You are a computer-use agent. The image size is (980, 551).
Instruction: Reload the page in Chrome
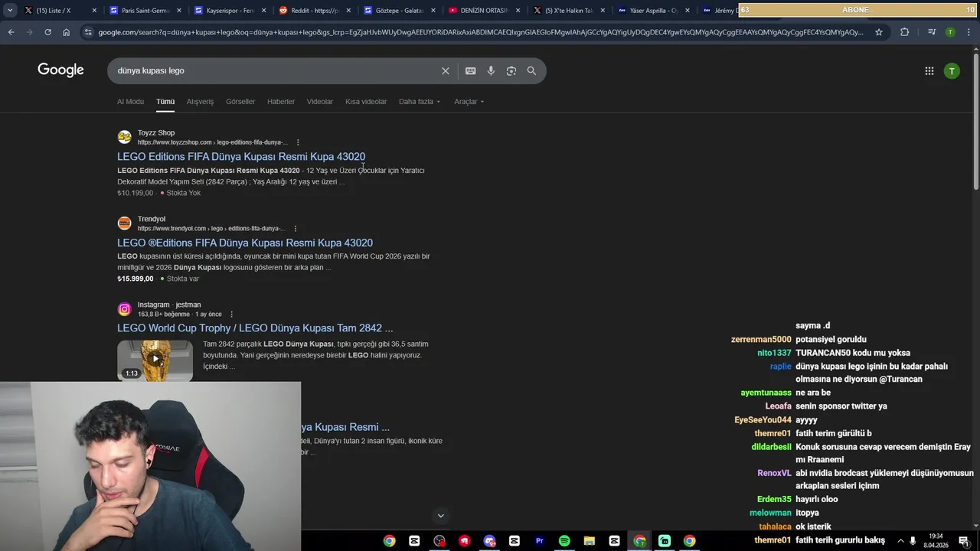pos(47,32)
